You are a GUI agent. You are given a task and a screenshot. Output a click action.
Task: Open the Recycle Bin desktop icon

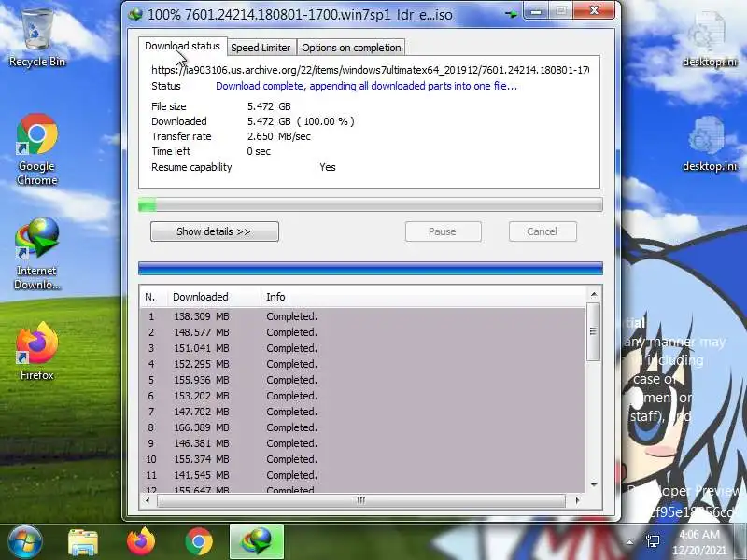click(37, 38)
